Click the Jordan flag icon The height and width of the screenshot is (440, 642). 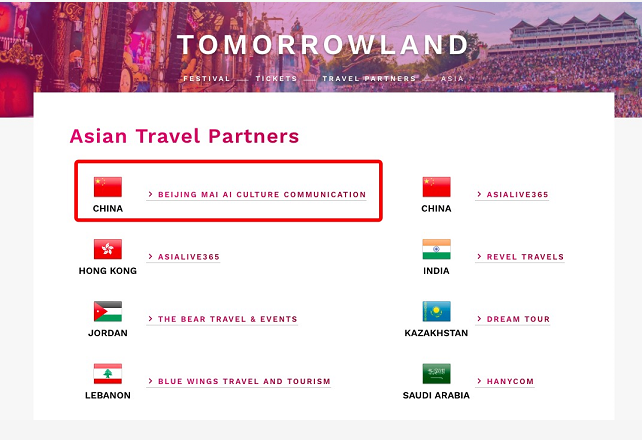(108, 311)
